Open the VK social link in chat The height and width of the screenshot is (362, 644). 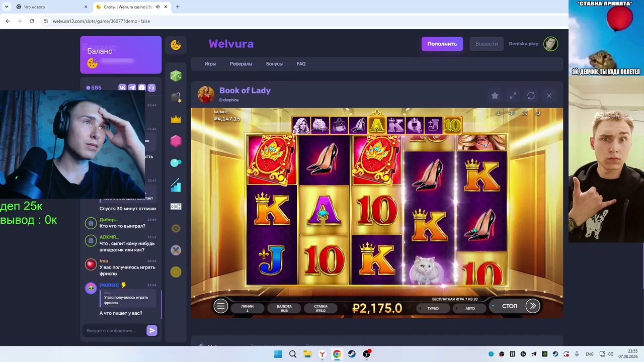click(x=122, y=87)
